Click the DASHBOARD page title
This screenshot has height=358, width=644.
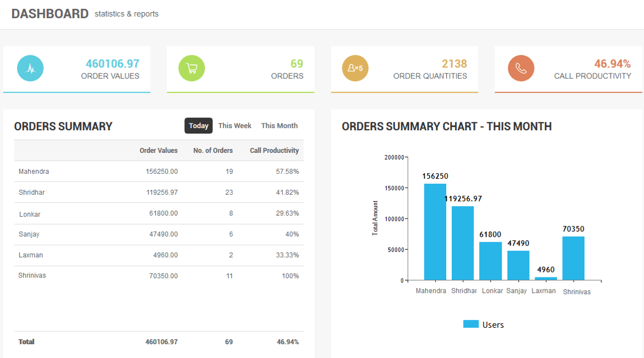(x=50, y=14)
